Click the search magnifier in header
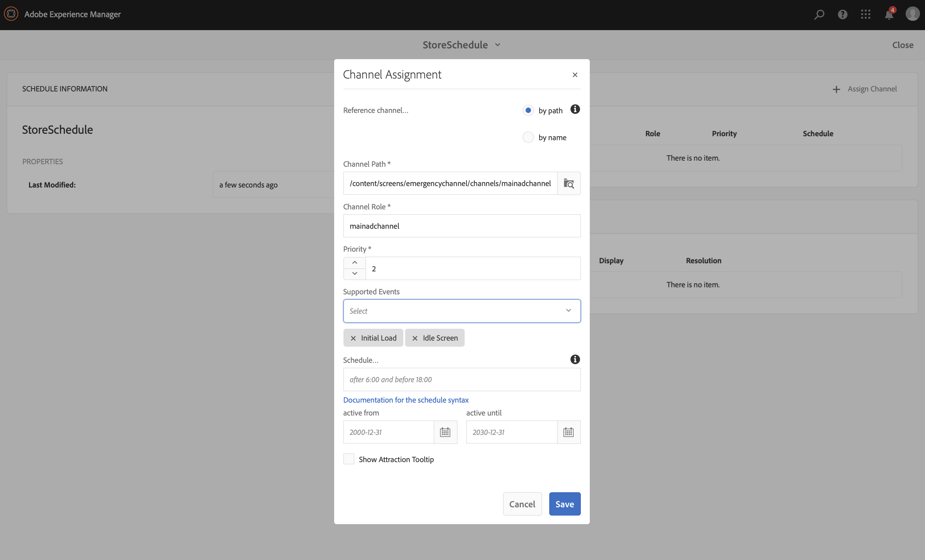Viewport: 925px width, 560px height. click(x=819, y=15)
